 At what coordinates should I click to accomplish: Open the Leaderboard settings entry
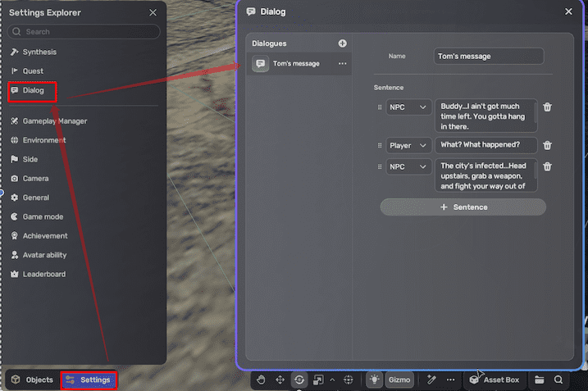[x=43, y=274]
